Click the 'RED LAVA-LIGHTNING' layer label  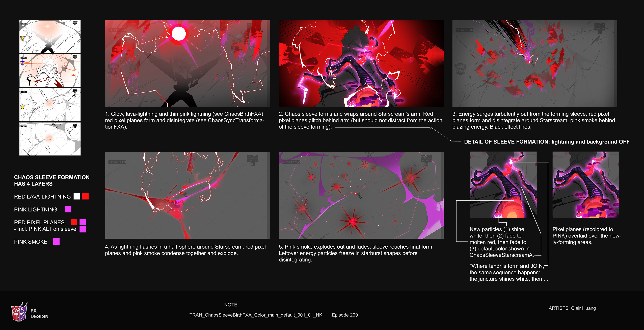click(x=42, y=197)
